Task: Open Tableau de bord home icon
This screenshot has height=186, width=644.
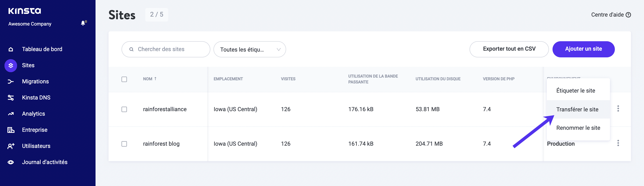Action: click(11, 49)
